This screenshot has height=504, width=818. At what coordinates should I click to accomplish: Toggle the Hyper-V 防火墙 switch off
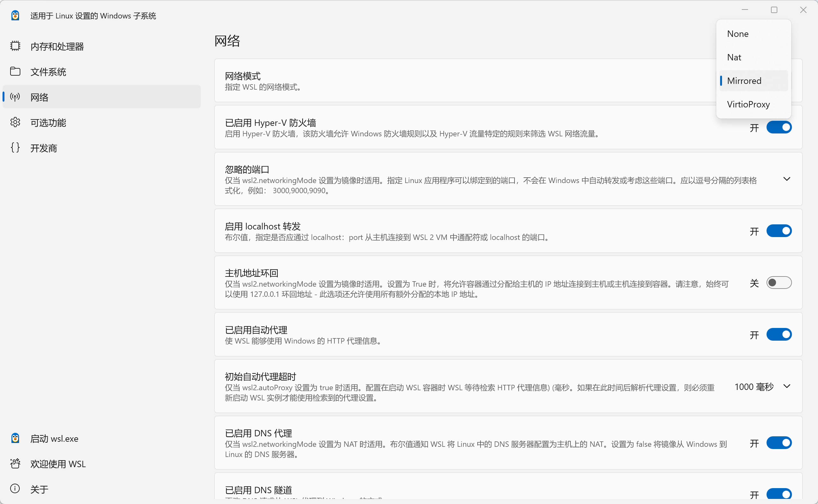779,127
